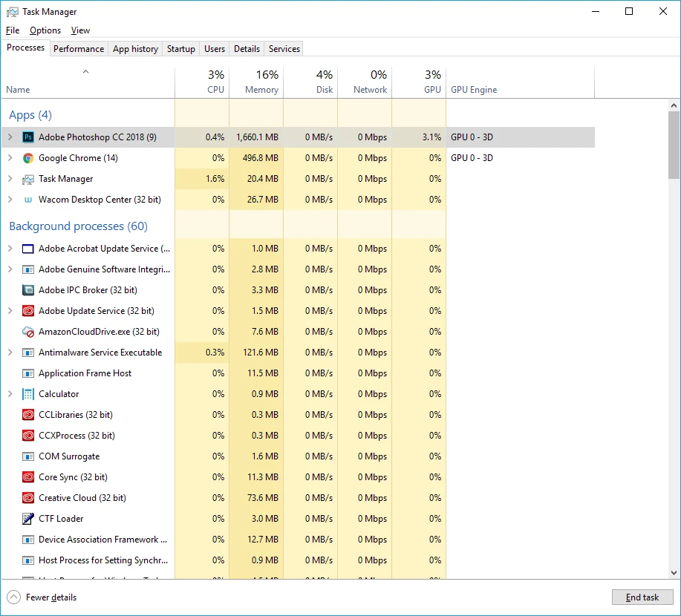Expand the Adobe Update Service entry
The image size is (681, 616).
pos(10,311)
